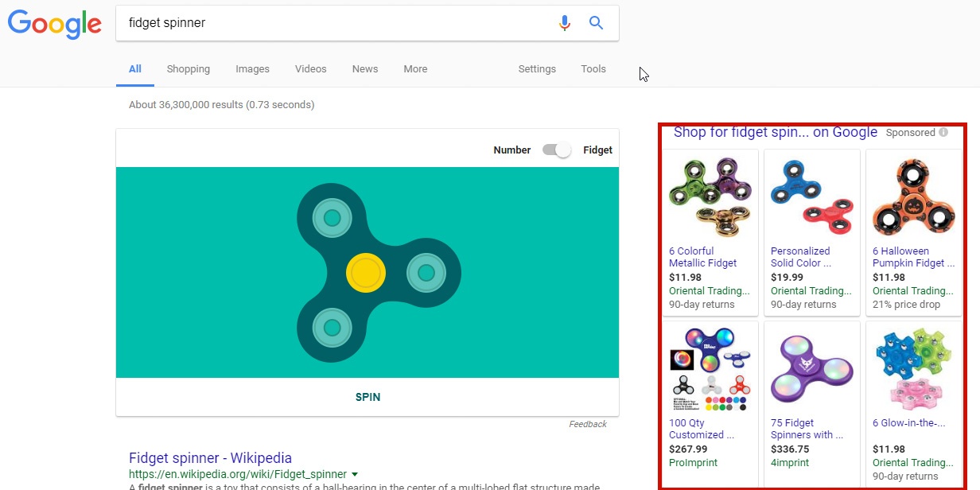980x490 pixels.
Task: Open the Personalized Solid Color listing
Action: [802, 257]
